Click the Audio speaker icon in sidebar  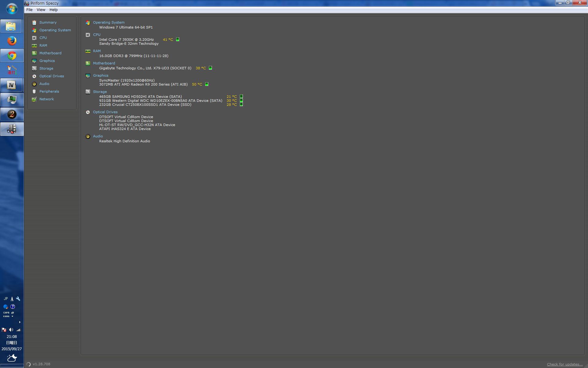(34, 84)
